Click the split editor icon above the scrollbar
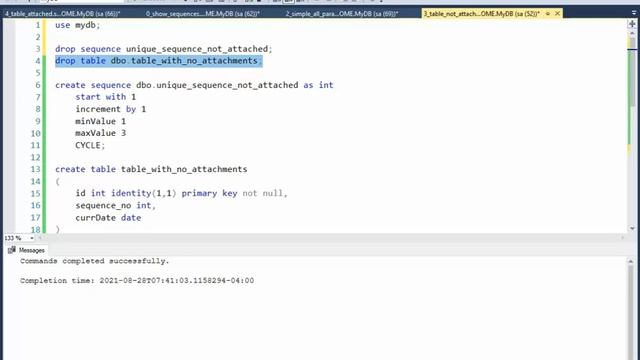 click(x=632, y=24)
